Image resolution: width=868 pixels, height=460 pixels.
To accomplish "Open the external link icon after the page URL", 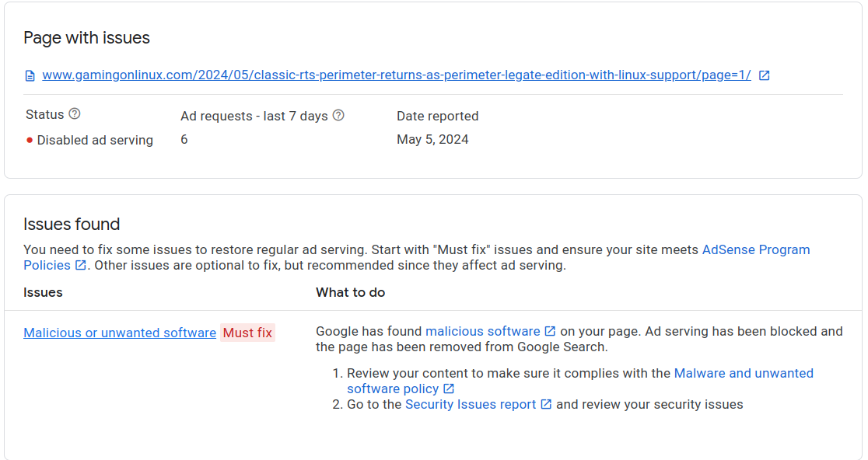I will 765,75.
